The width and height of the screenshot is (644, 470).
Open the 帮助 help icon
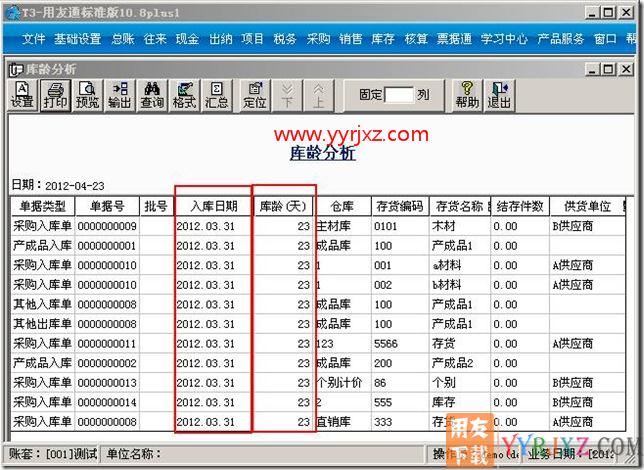coord(467,95)
